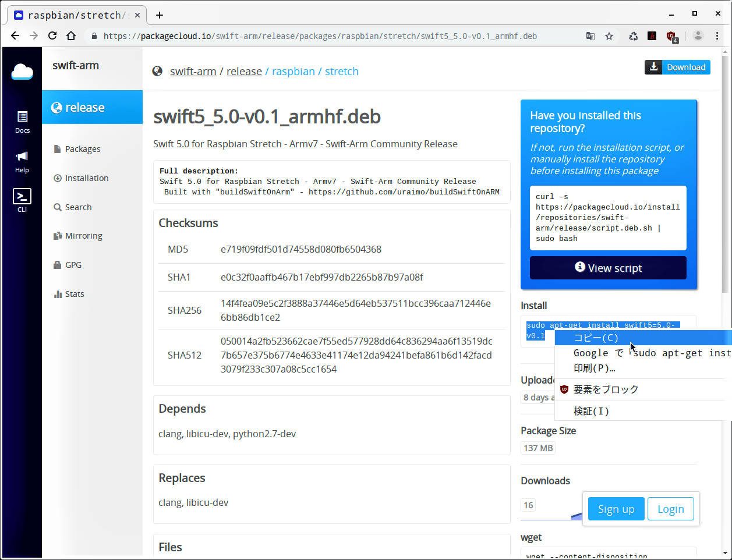Click the View script button

click(x=608, y=268)
